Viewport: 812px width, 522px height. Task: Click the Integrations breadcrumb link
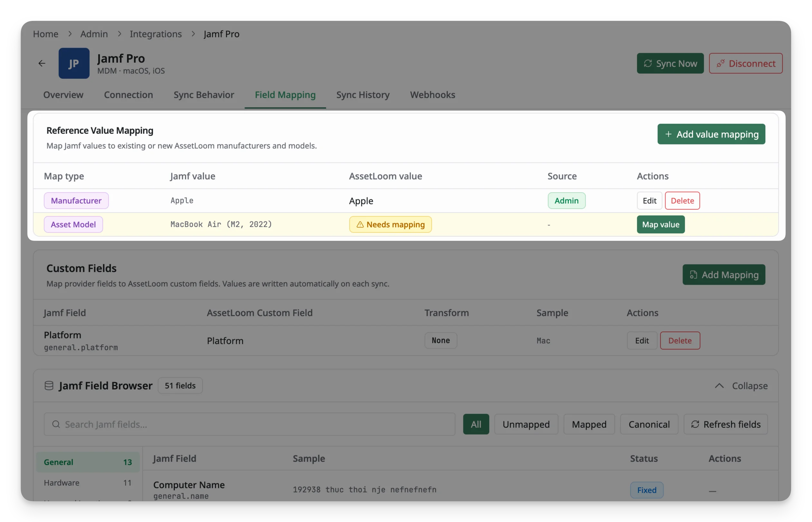coord(156,34)
